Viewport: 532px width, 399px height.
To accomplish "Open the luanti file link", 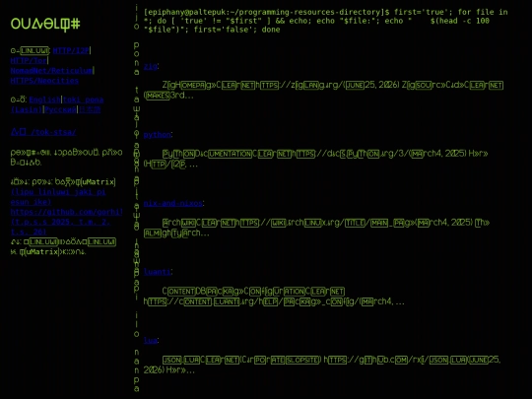I will tap(157, 272).
